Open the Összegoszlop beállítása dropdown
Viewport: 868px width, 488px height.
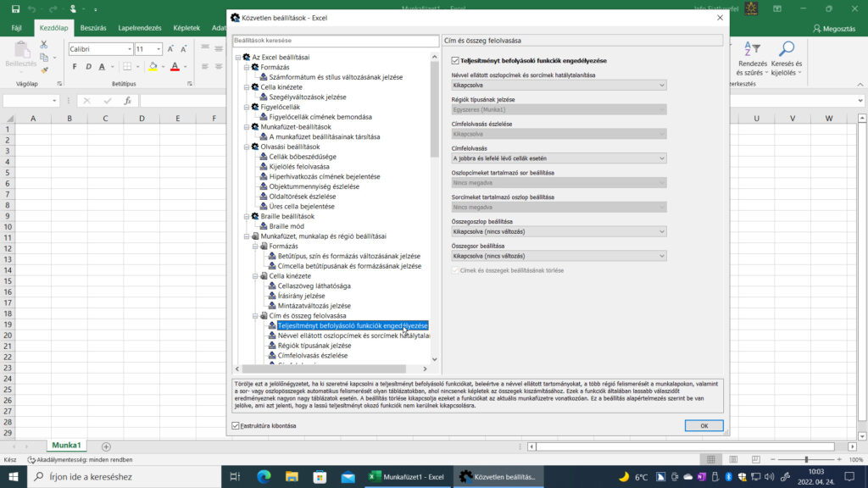(x=559, y=231)
